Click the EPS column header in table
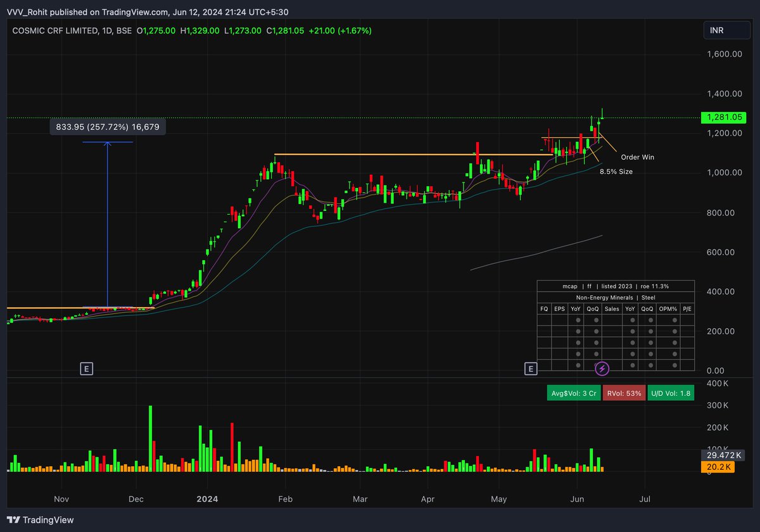This screenshot has height=532, width=760. pyautogui.click(x=559, y=308)
